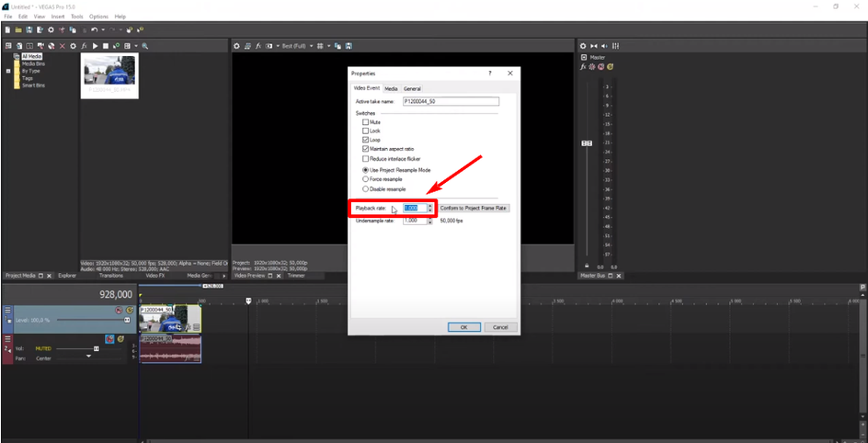The width and height of the screenshot is (868, 443).
Task: Switch to the Media tab in Properties
Action: coord(392,88)
